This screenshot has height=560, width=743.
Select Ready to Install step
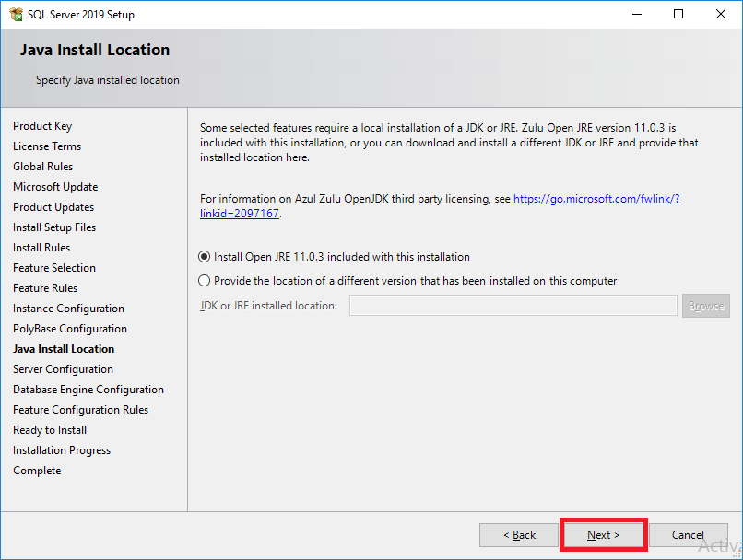pos(50,430)
